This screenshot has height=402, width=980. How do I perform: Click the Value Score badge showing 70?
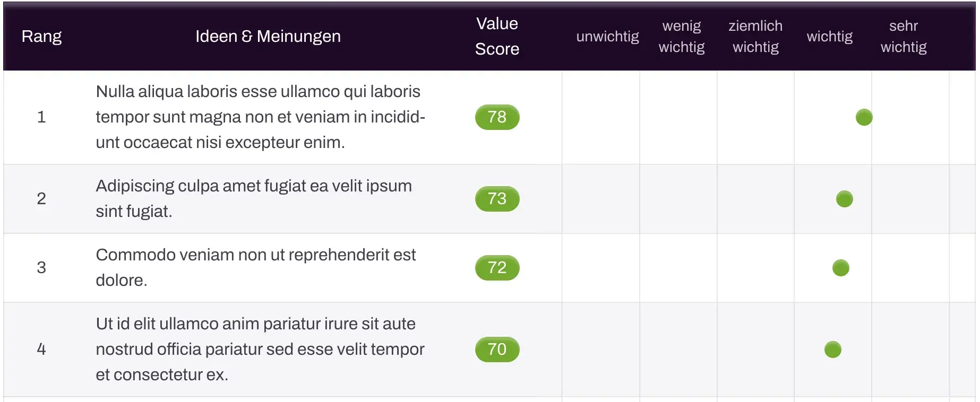click(497, 349)
